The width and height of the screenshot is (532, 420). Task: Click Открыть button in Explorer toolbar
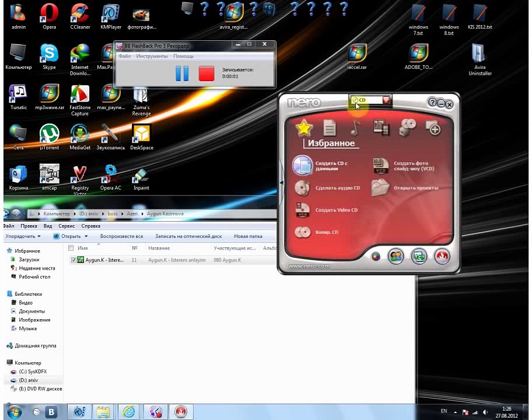point(67,236)
